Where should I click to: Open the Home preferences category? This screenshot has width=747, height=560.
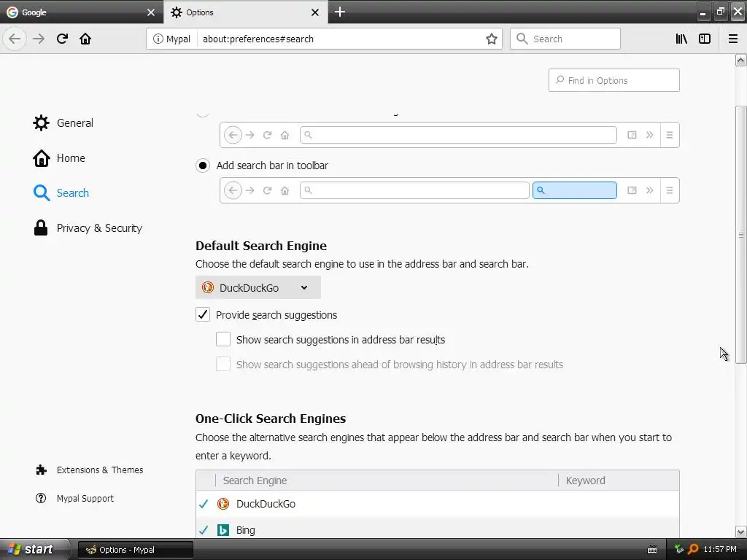click(58, 158)
